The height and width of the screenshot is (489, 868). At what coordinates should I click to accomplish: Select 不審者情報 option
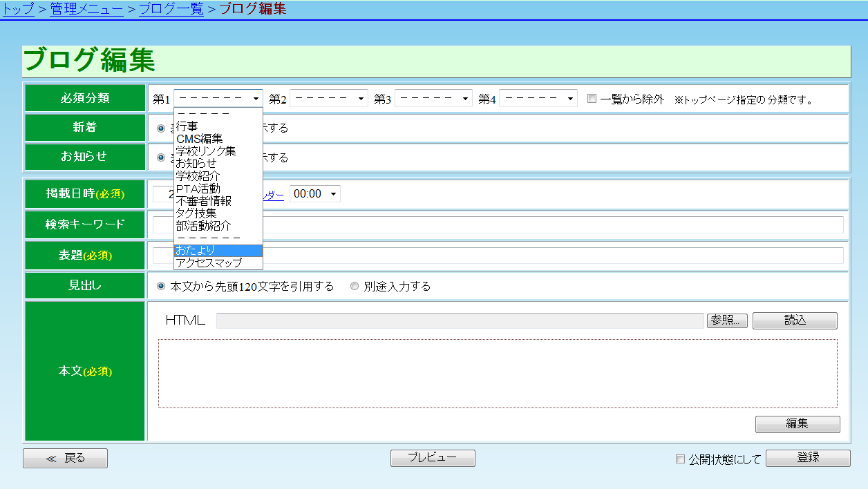click(x=218, y=201)
